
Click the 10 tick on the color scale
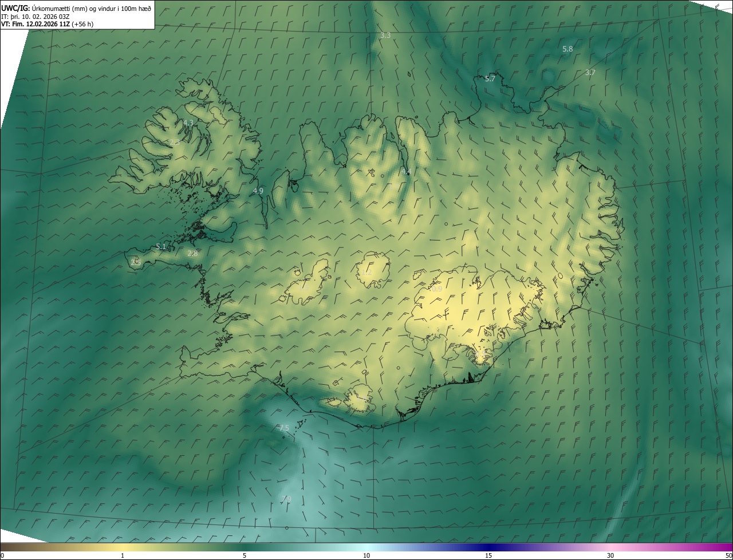tap(366, 555)
